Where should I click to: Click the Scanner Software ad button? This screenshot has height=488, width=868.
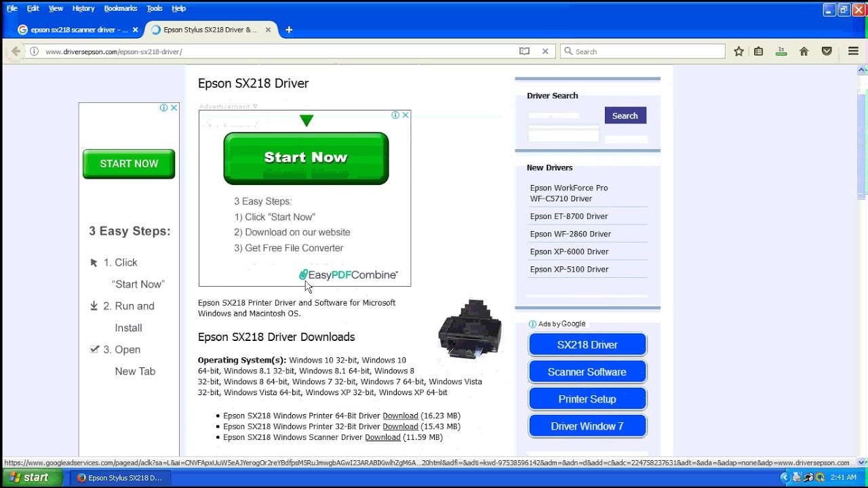[x=587, y=372]
